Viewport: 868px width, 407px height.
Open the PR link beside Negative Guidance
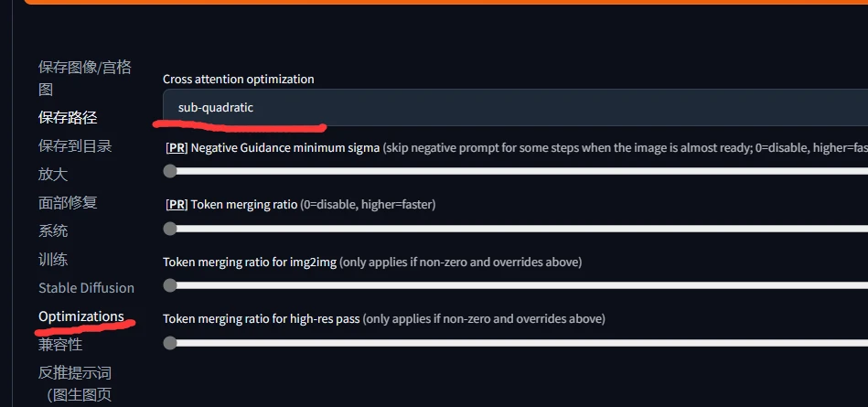pyautogui.click(x=177, y=148)
